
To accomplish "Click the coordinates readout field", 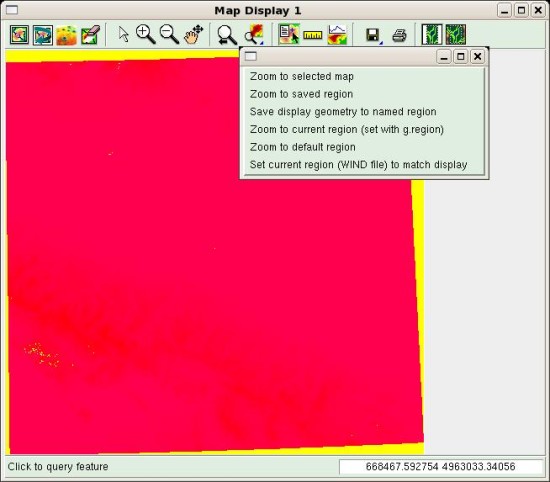I will pos(441,467).
